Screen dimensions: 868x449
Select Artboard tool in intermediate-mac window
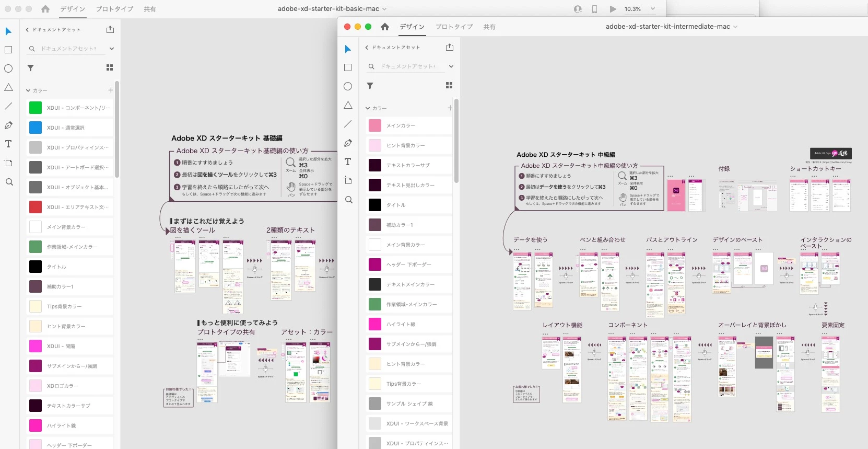[348, 180]
